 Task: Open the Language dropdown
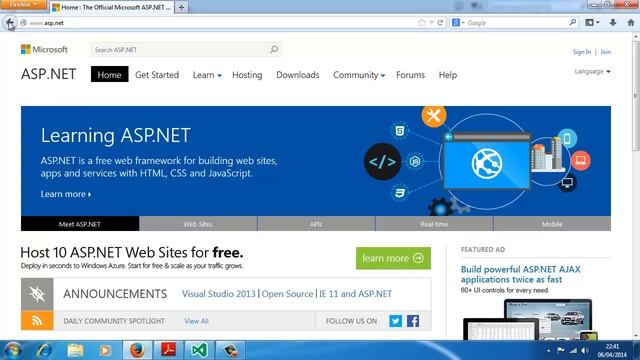coord(592,71)
